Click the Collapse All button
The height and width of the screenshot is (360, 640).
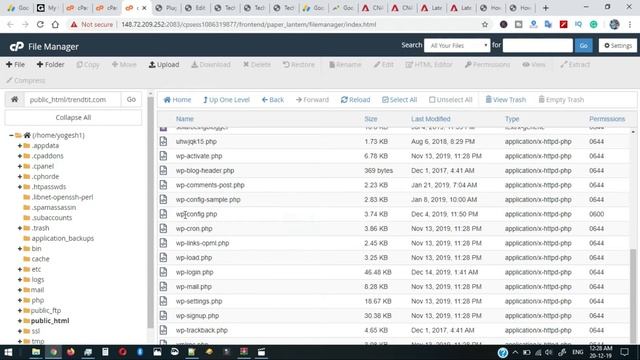[73, 118]
